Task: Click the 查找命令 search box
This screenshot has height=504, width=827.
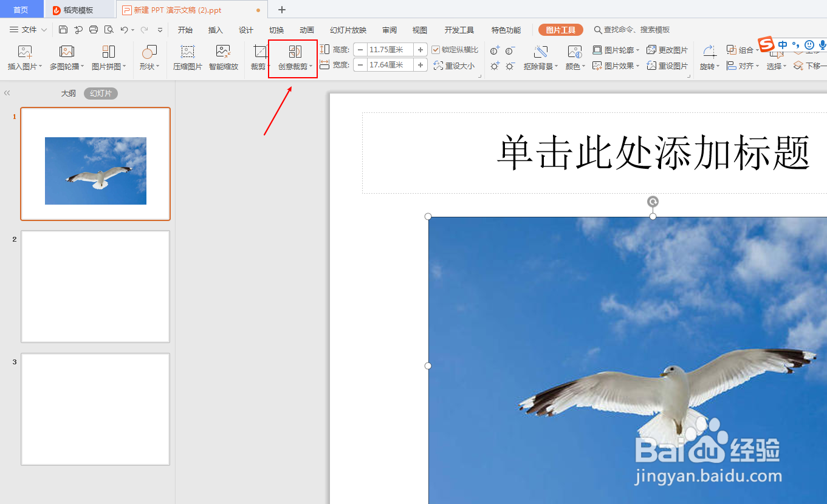Action: pyautogui.click(x=632, y=30)
